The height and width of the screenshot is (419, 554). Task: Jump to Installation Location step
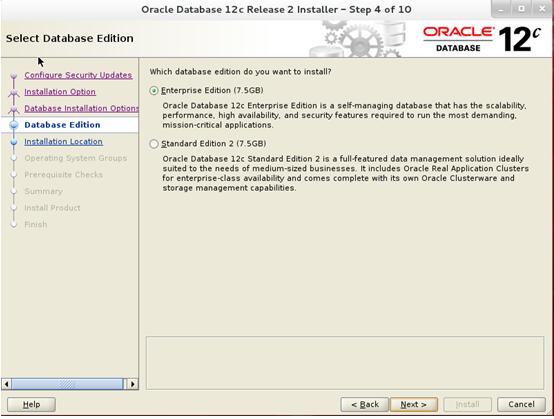(63, 142)
